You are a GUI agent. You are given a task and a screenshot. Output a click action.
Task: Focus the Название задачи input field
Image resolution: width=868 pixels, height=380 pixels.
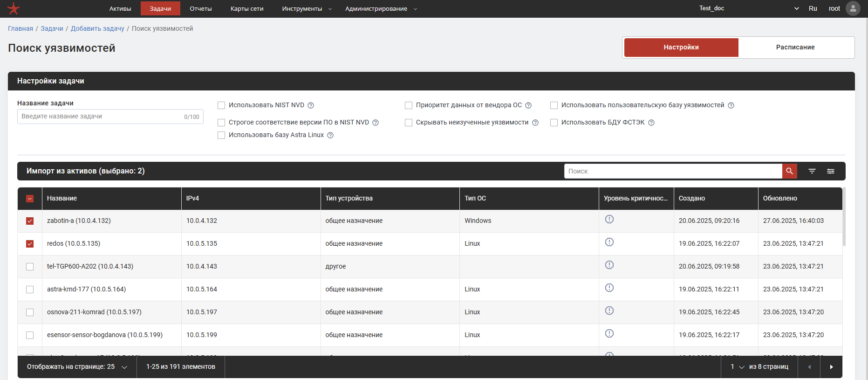point(100,117)
